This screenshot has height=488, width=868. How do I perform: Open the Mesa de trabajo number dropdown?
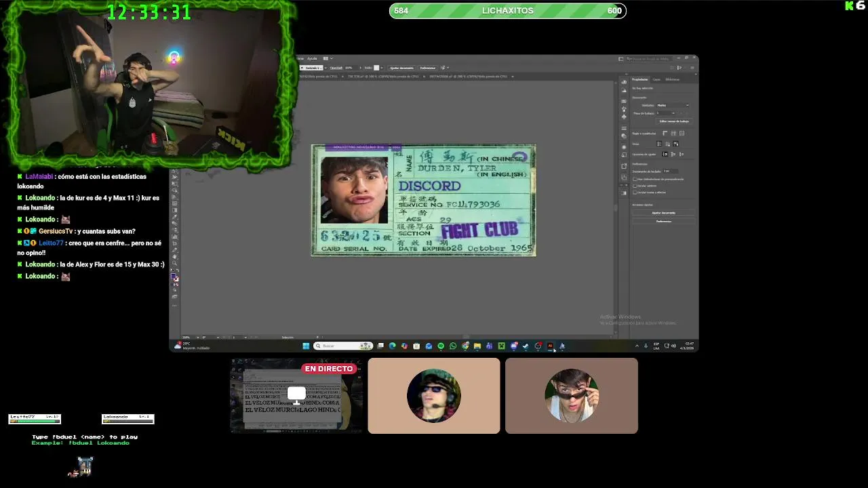pyautogui.click(x=672, y=113)
